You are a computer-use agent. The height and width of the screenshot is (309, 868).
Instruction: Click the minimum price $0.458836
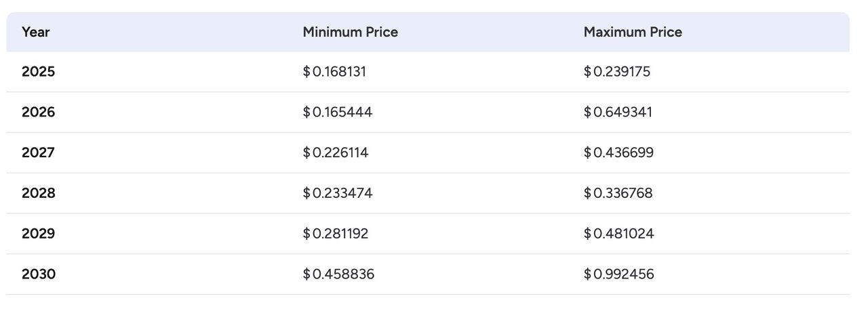[338, 274]
